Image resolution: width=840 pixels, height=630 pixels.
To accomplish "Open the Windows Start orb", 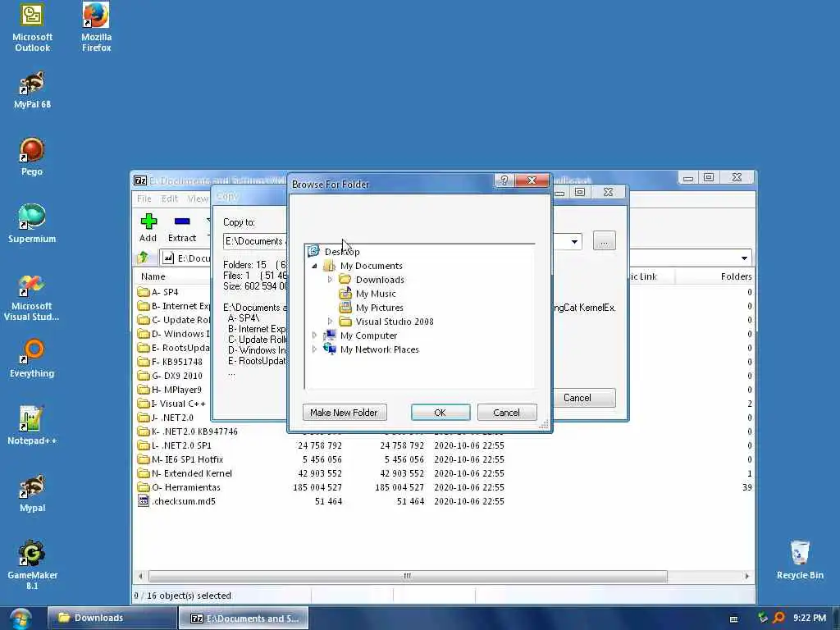I will [x=21, y=619].
